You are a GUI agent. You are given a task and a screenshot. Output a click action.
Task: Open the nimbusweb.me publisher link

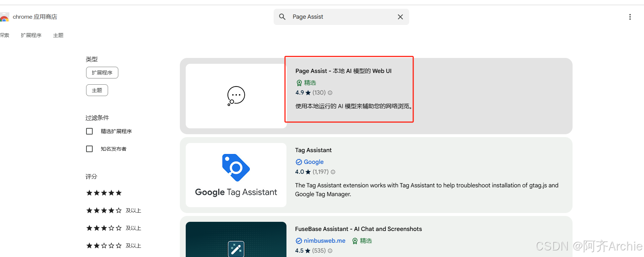tap(325, 241)
